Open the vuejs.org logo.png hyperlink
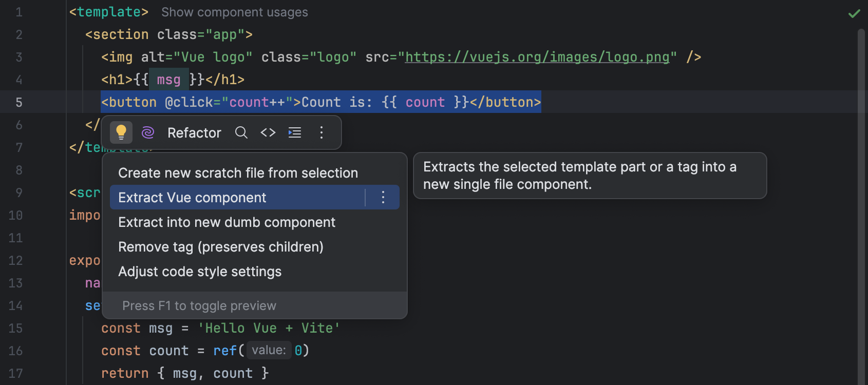The image size is (868, 385). pos(537,57)
